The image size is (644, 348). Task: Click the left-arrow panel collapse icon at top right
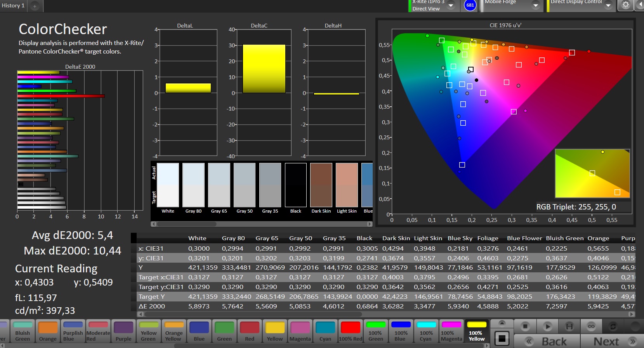[640, 5]
